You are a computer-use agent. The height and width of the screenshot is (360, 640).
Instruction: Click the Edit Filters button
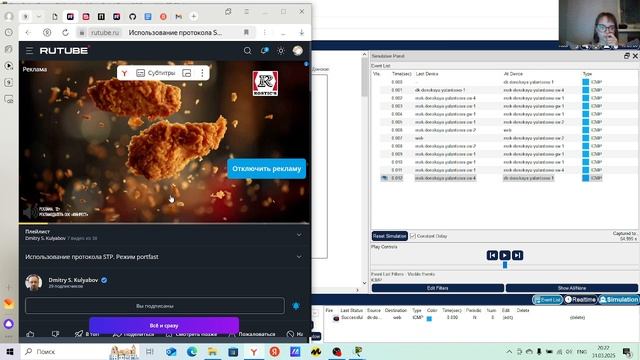click(x=438, y=288)
